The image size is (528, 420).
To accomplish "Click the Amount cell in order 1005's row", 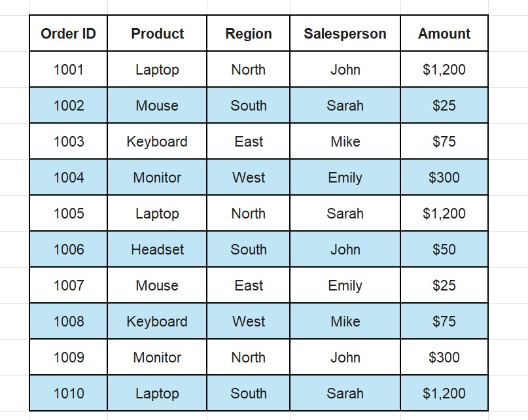I will pos(444,214).
